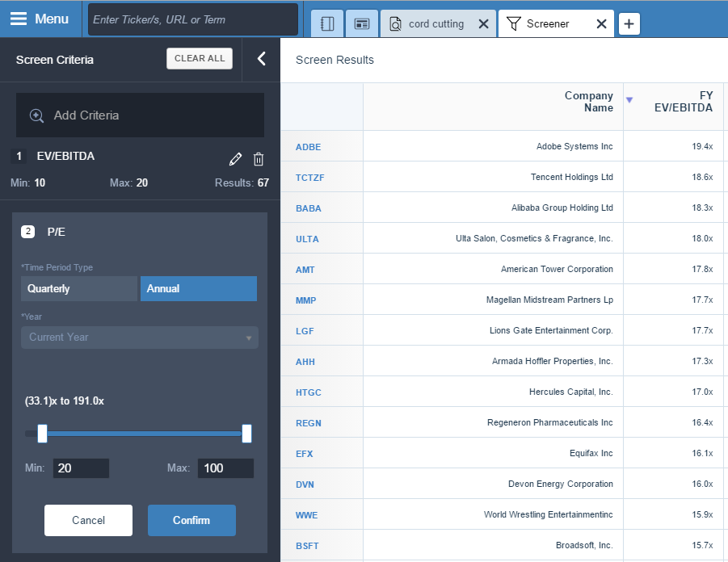Click the Equifax Inc company name
The image size is (728, 562).
(591, 453)
